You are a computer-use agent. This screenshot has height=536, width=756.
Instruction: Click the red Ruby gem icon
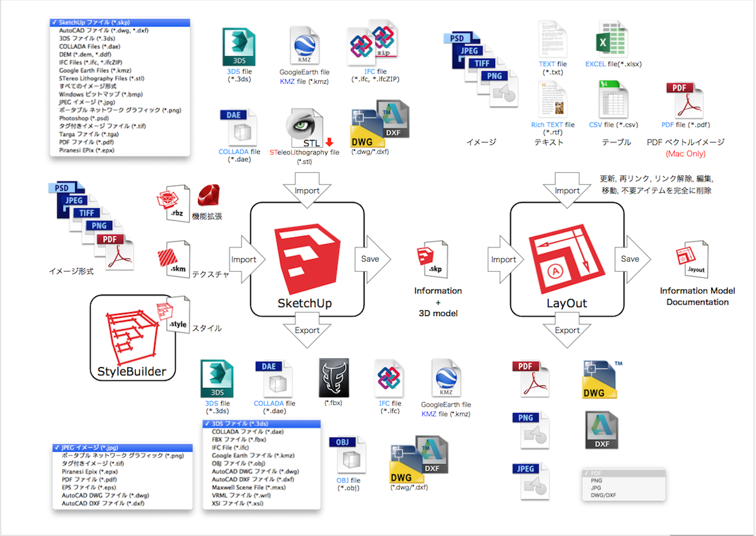tap(207, 196)
